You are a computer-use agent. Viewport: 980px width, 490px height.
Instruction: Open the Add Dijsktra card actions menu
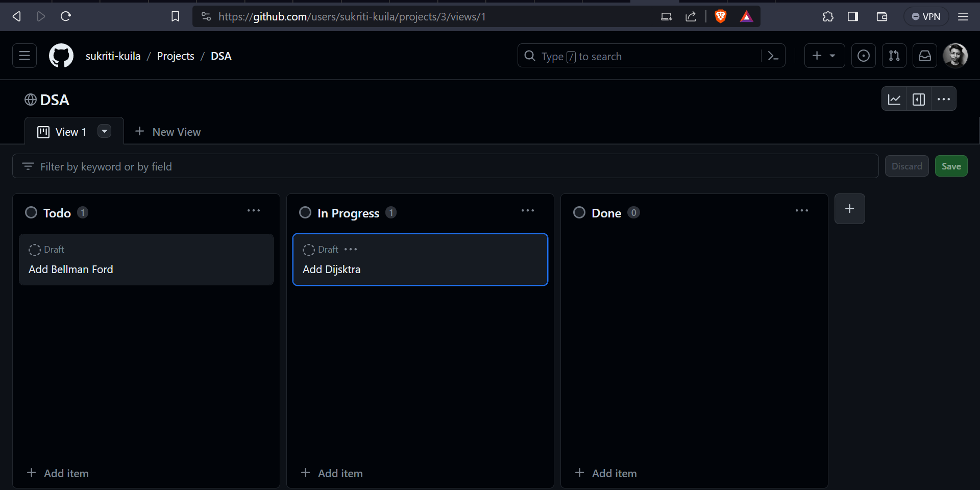pos(351,250)
